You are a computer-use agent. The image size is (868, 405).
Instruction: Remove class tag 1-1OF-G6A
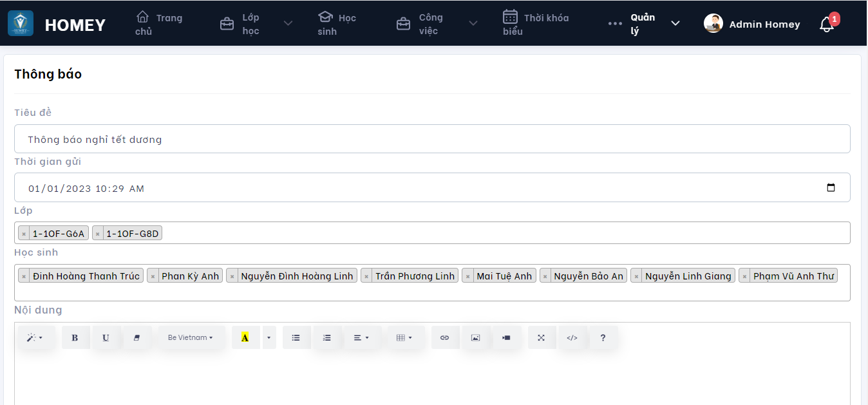[x=24, y=234]
